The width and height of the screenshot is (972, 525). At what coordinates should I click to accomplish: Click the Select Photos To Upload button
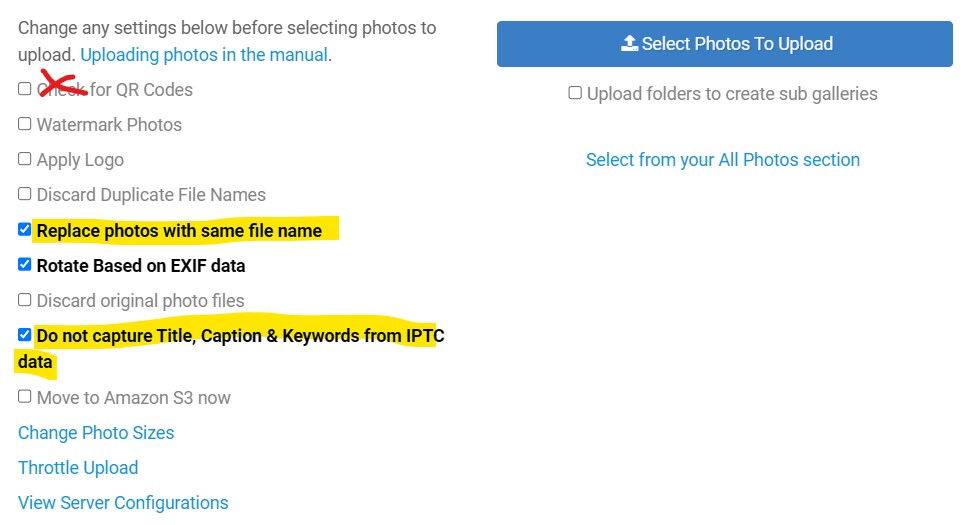pyautogui.click(x=725, y=44)
